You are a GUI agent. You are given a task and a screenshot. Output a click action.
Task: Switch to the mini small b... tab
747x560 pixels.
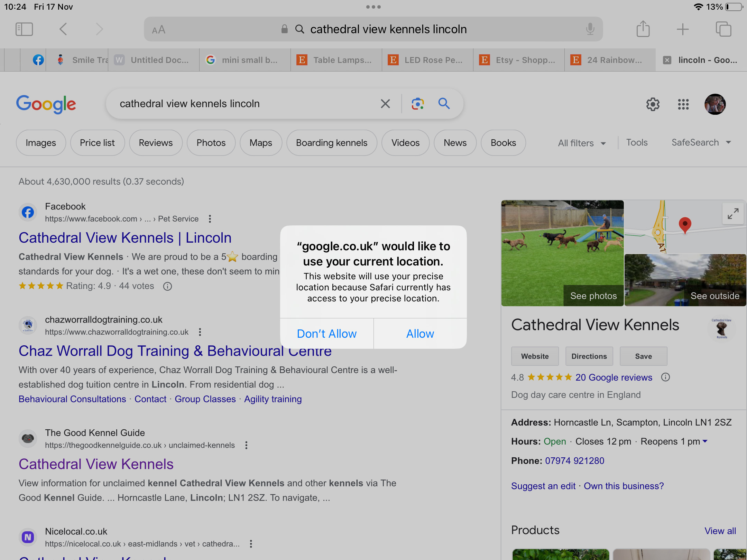point(245,60)
